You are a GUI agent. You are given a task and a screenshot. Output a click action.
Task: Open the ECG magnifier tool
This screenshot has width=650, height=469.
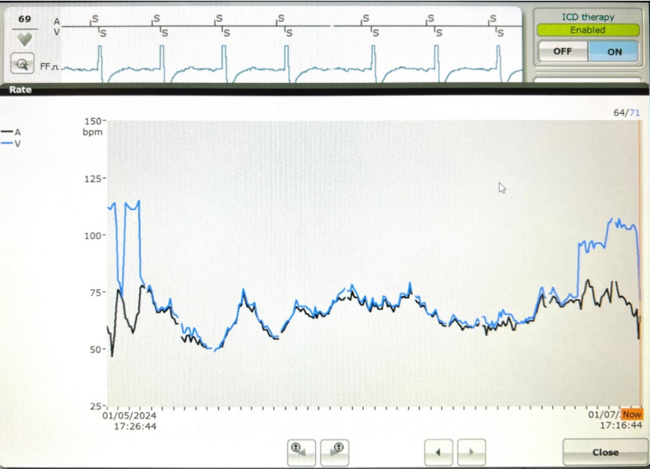(22, 63)
